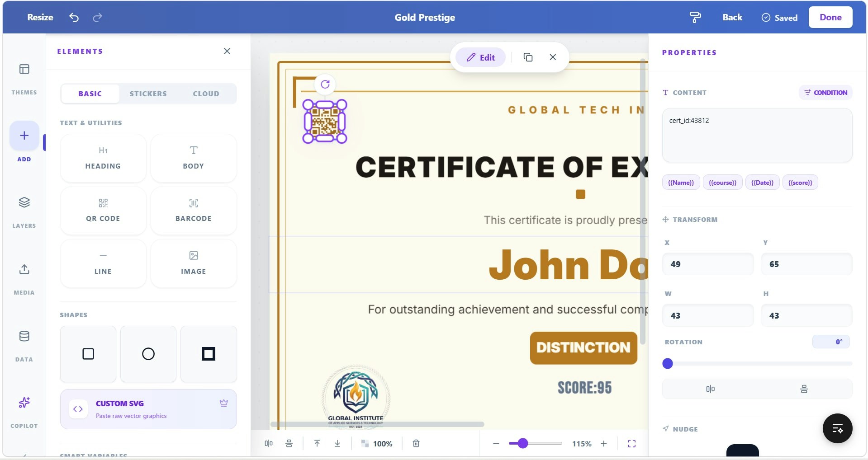Click the Resize button
The height and width of the screenshot is (460, 868).
[x=40, y=17]
